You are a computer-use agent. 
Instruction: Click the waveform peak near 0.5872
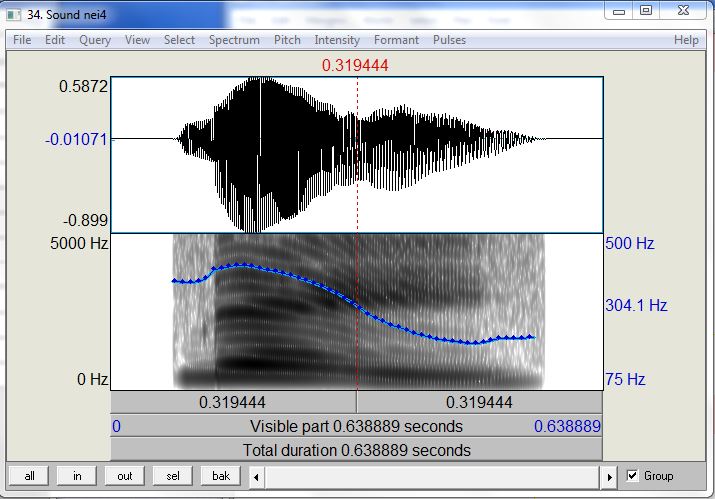pos(260,80)
